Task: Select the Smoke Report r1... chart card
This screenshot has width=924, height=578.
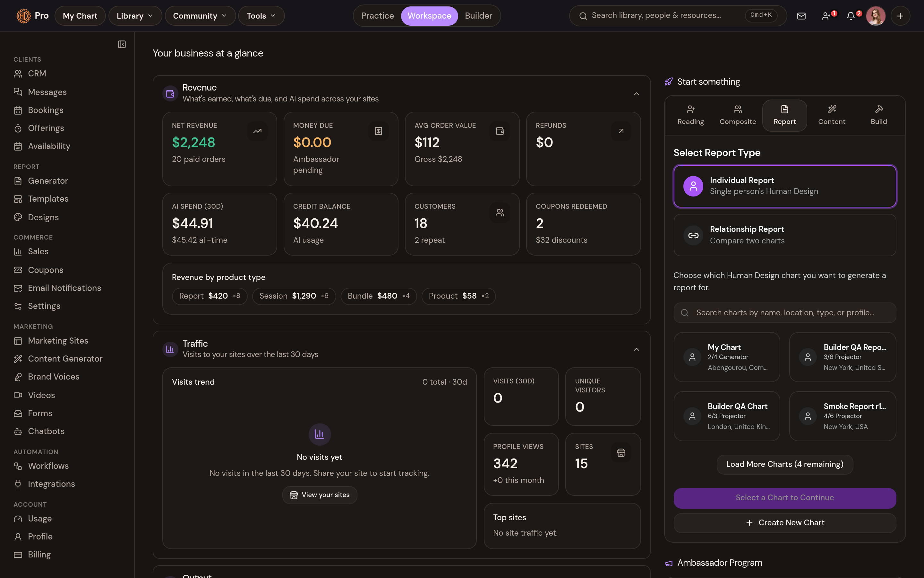Action: 842,416
